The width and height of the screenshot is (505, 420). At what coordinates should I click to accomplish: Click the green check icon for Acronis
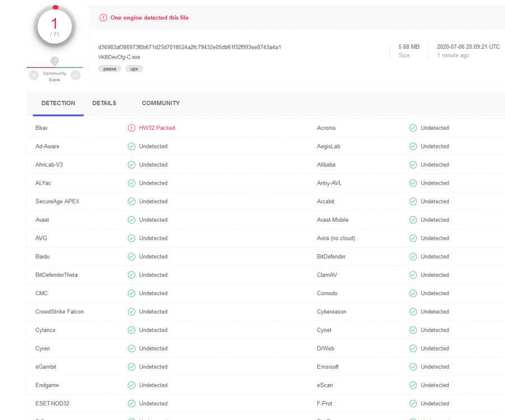point(413,128)
